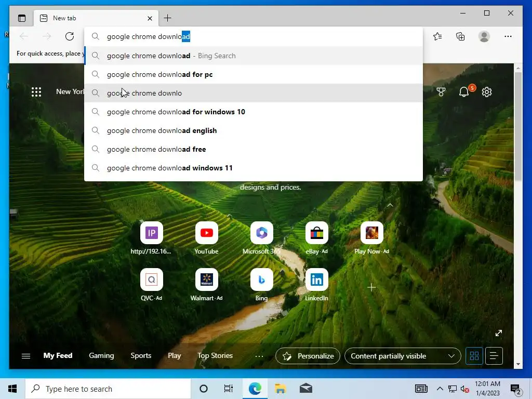Choose 'google chrome download - Bing Search' suggestion
Viewport: 532px width, 399px height.
[254, 56]
